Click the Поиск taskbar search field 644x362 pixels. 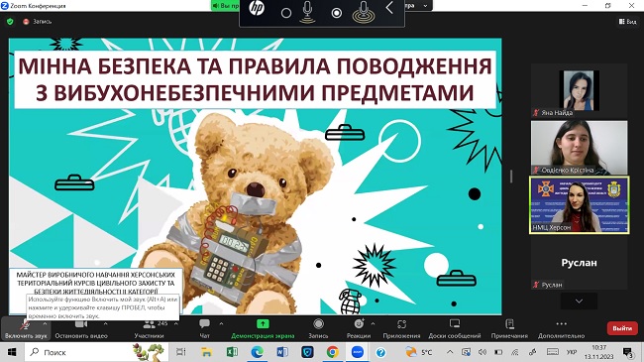coord(97,352)
